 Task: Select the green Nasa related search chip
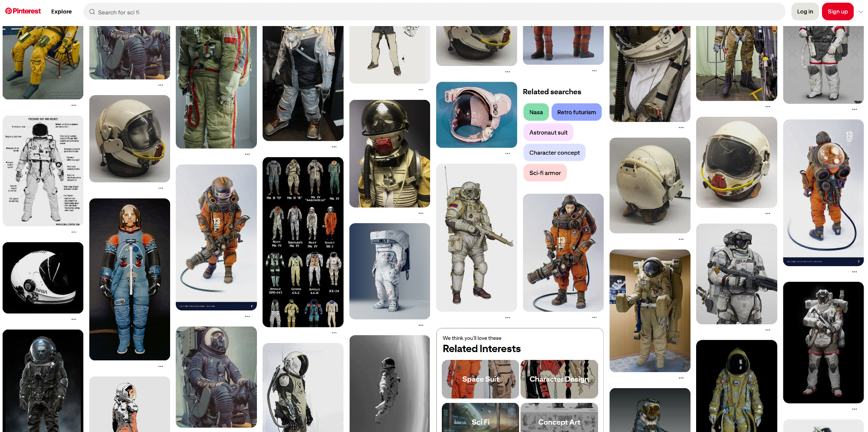point(536,112)
